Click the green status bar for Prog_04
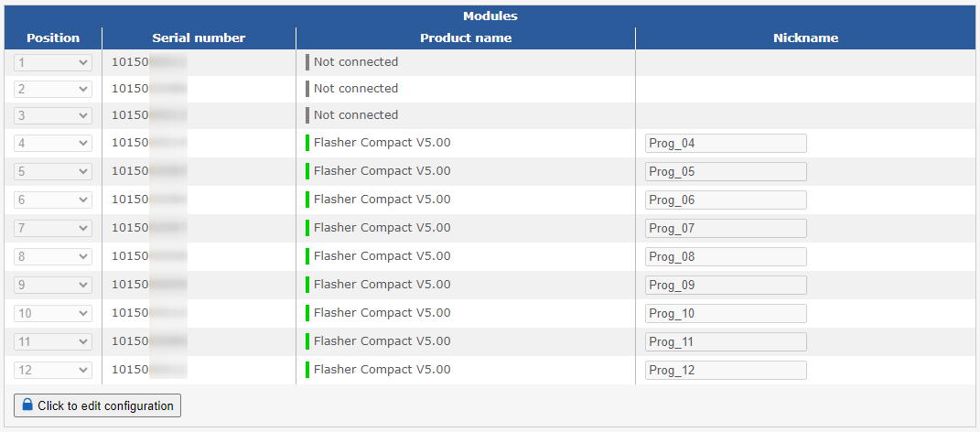The height and width of the screenshot is (432, 980). point(307,143)
